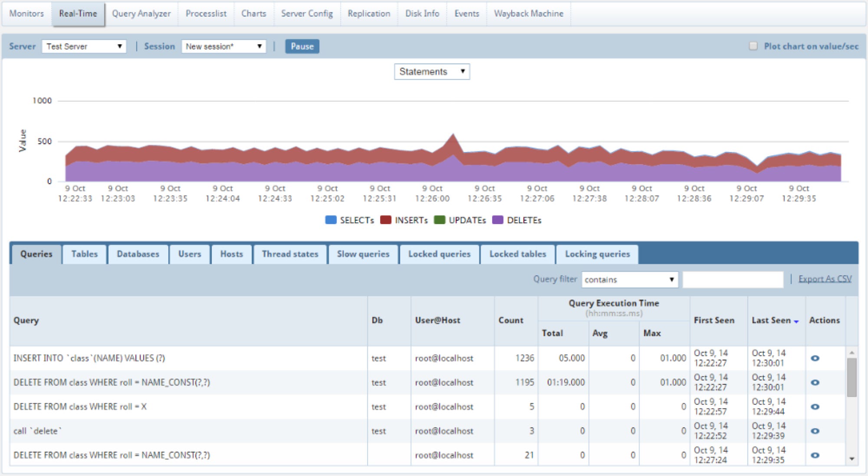Screen dimensions: 868x476
Task: Switch to the Hosts sub-tab
Action: [x=232, y=254]
